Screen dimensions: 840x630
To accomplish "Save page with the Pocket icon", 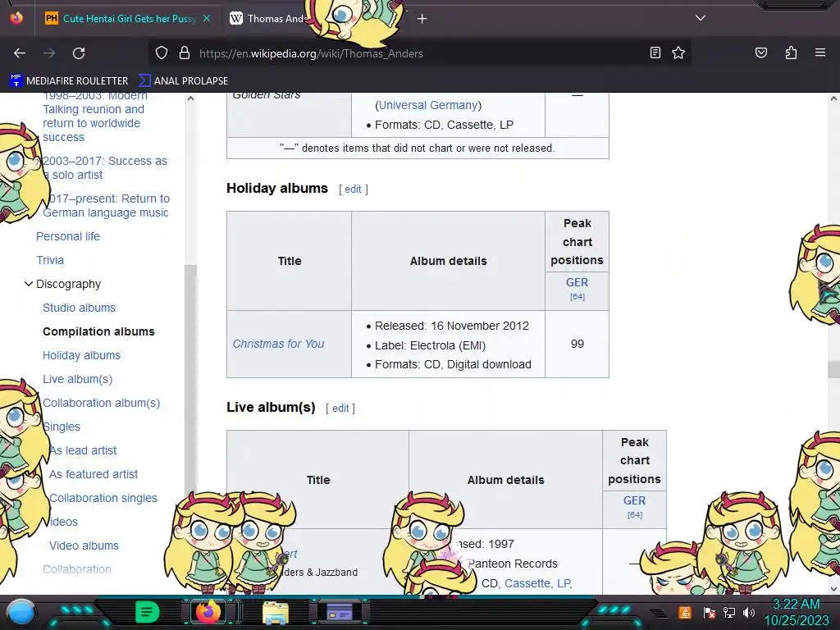I will tap(760, 52).
